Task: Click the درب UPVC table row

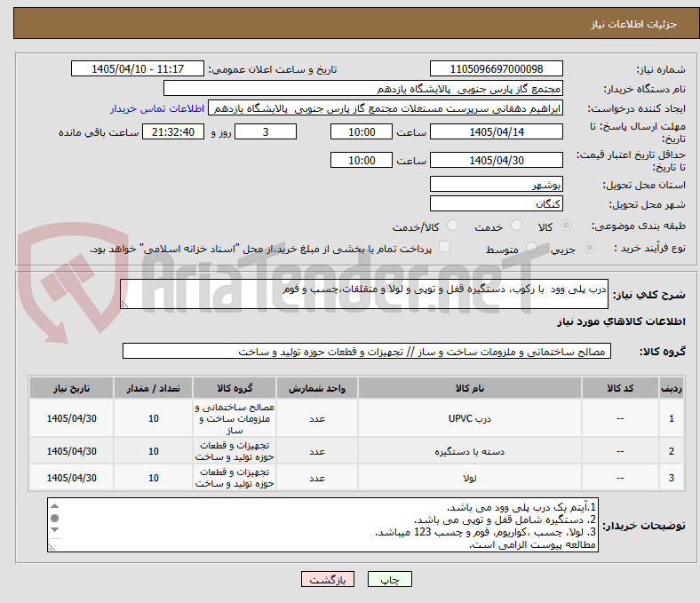Action: click(x=356, y=418)
